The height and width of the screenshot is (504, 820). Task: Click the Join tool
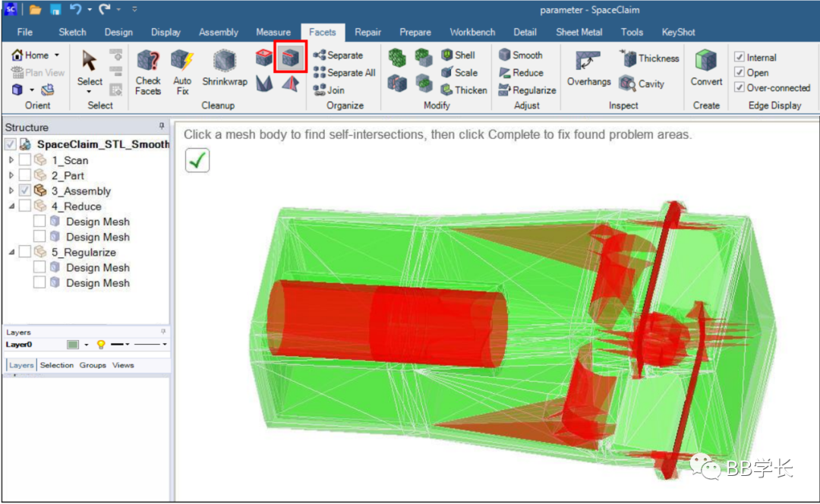click(x=329, y=90)
